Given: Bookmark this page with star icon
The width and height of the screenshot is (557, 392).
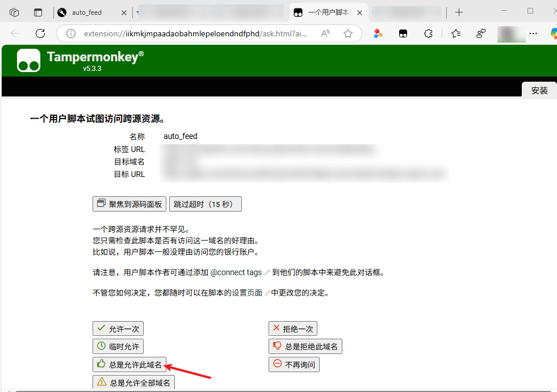Looking at the screenshot, I should pyautogui.click(x=348, y=33).
